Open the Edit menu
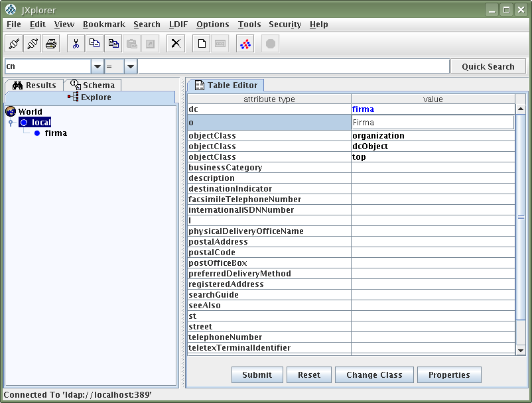Viewport: 532px width, 403px height. pos(38,25)
